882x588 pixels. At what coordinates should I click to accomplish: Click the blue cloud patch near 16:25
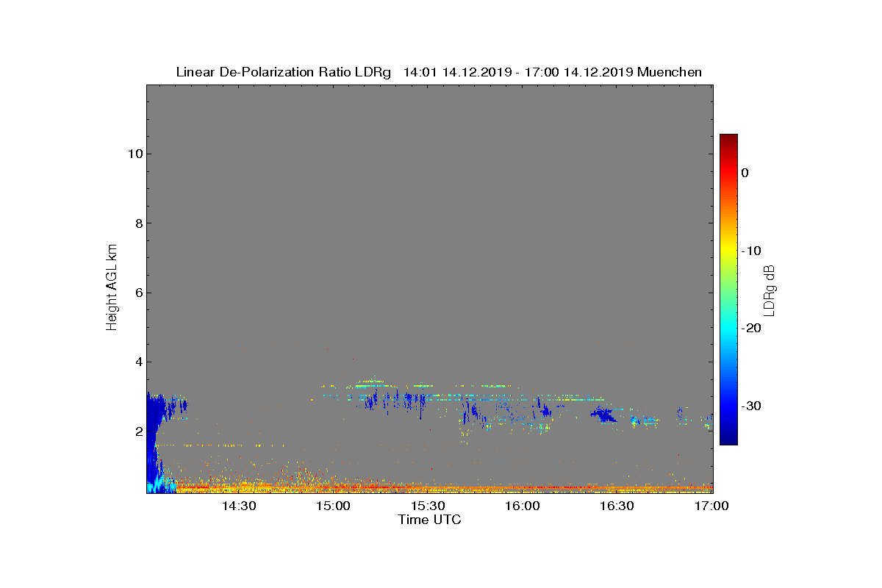604,415
